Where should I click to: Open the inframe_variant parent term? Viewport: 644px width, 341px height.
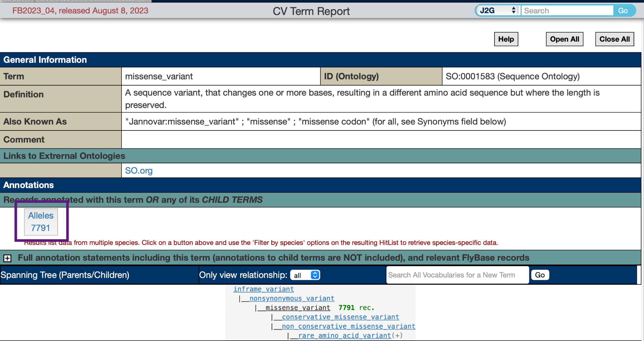263,289
